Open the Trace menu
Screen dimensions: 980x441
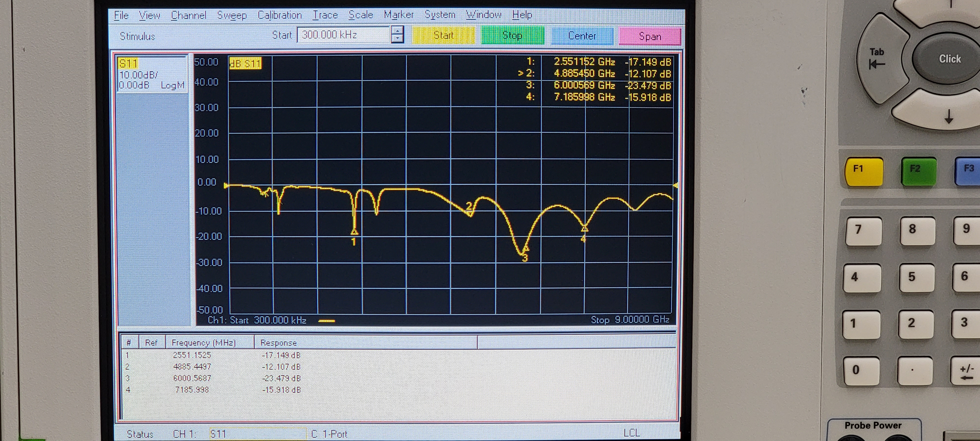325,15
